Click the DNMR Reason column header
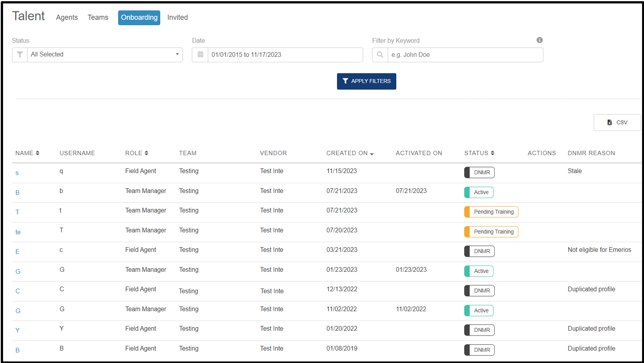 click(x=591, y=153)
